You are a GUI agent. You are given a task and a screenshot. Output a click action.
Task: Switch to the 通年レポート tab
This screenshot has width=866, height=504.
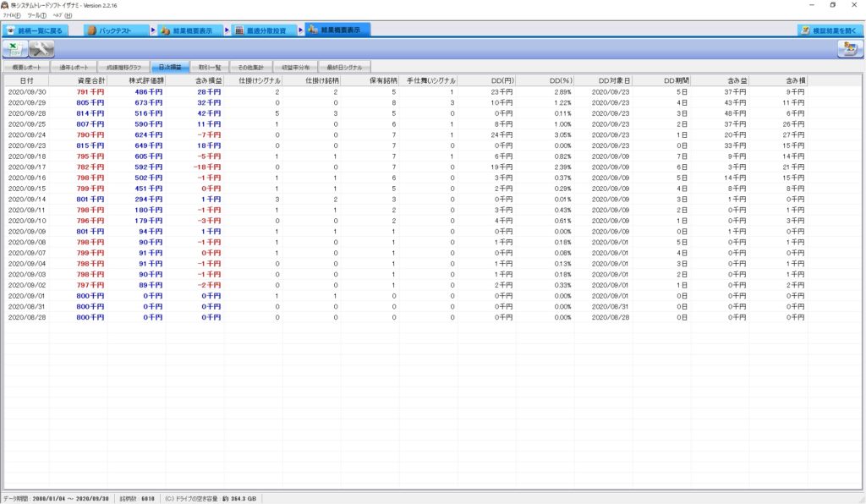(x=74, y=66)
